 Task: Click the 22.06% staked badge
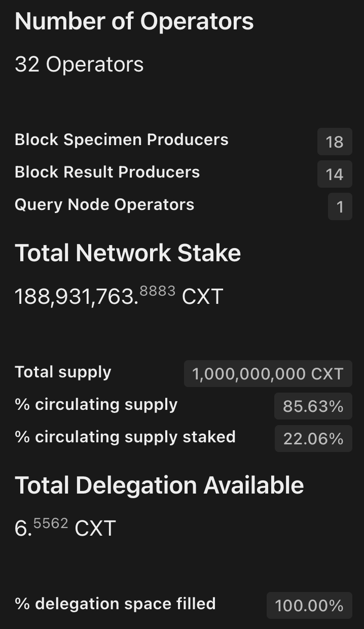(313, 439)
